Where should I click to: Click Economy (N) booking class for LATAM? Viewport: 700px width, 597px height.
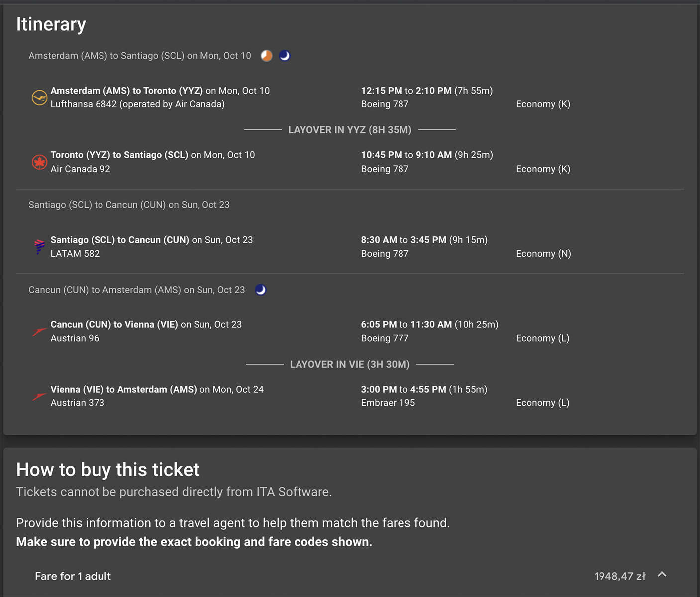coord(543,254)
